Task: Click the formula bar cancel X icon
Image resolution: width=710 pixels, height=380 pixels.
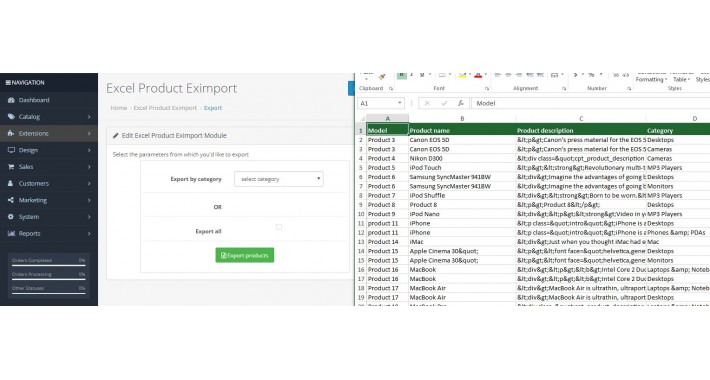Action: pos(427,103)
